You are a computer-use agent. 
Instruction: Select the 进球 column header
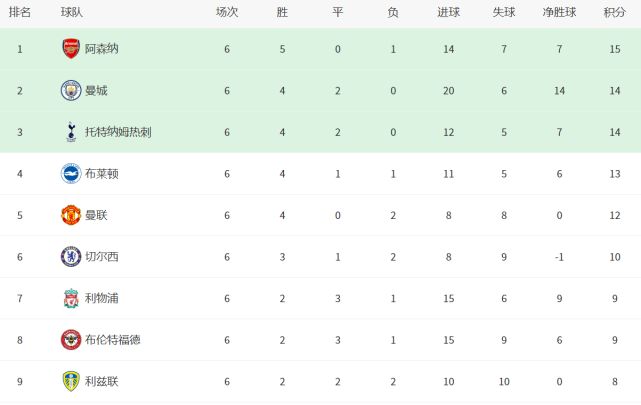(448, 12)
